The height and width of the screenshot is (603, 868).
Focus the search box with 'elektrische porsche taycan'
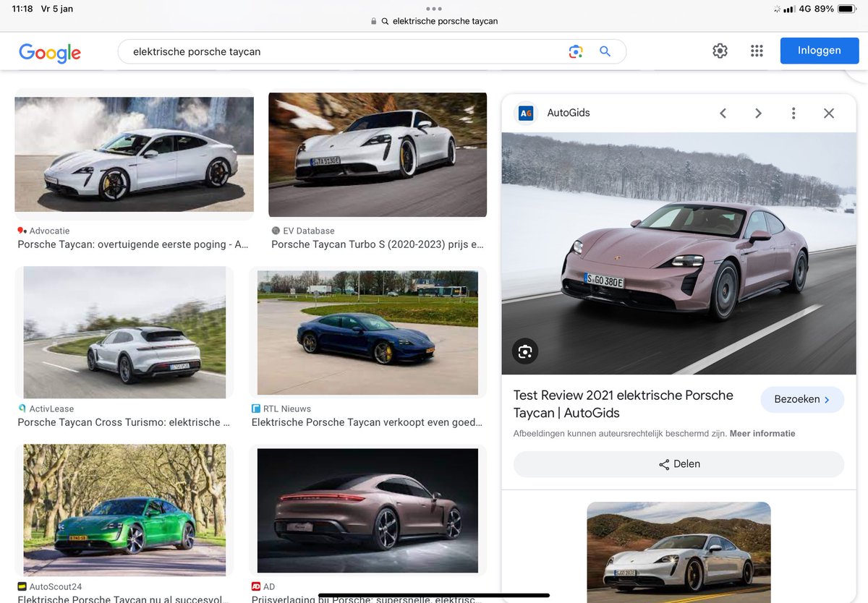[x=372, y=51]
